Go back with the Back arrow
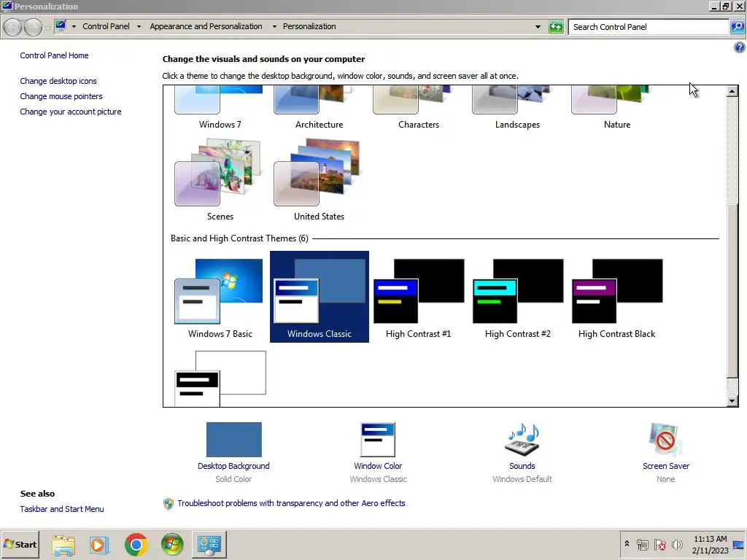 pos(13,27)
